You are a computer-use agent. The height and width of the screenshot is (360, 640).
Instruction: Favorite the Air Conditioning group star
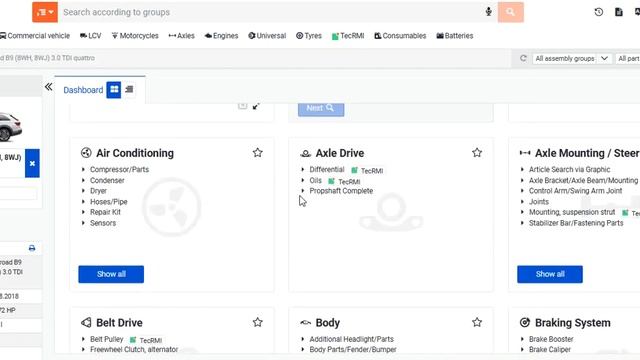tap(258, 153)
